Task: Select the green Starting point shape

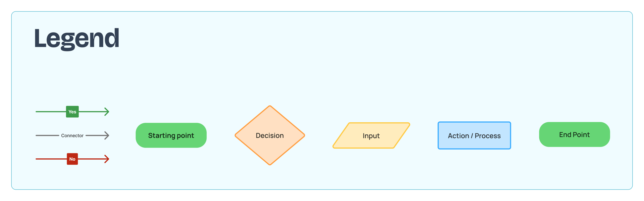Action: tap(171, 135)
